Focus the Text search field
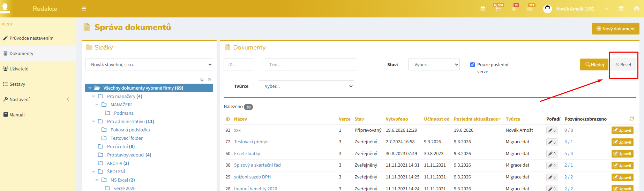The height and width of the screenshot is (191, 644). tap(311, 64)
